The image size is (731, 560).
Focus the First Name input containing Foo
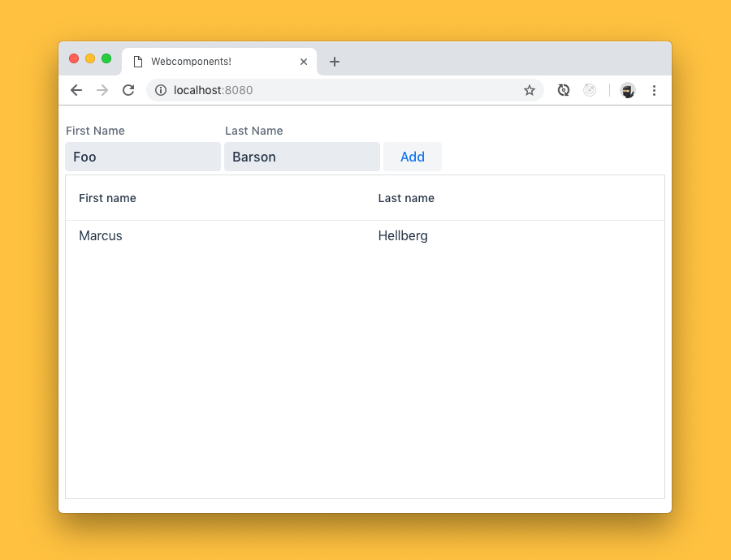(x=143, y=156)
